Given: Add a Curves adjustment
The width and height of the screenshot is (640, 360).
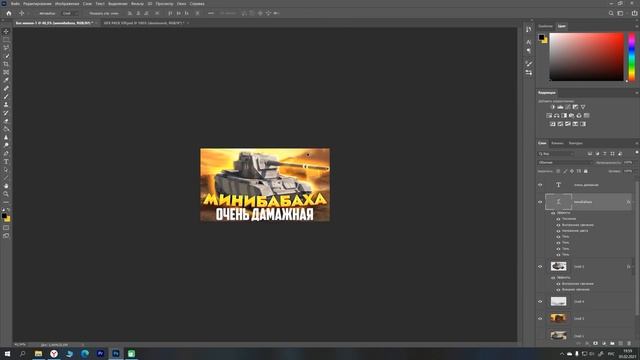Looking at the screenshot, I should click(x=568, y=107).
